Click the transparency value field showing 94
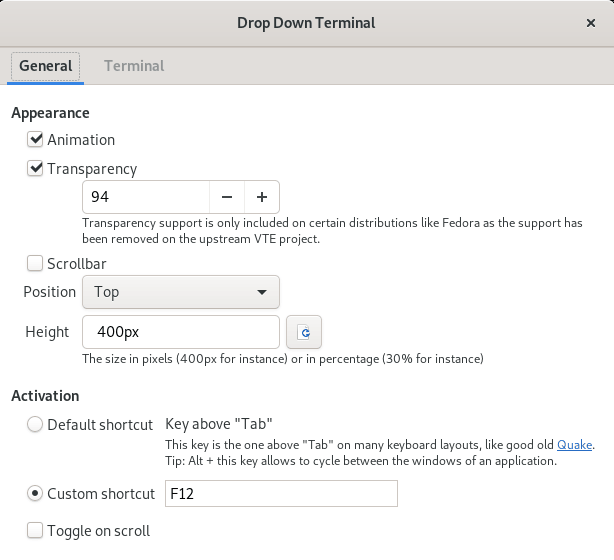This screenshot has height=560, width=614. [x=145, y=197]
